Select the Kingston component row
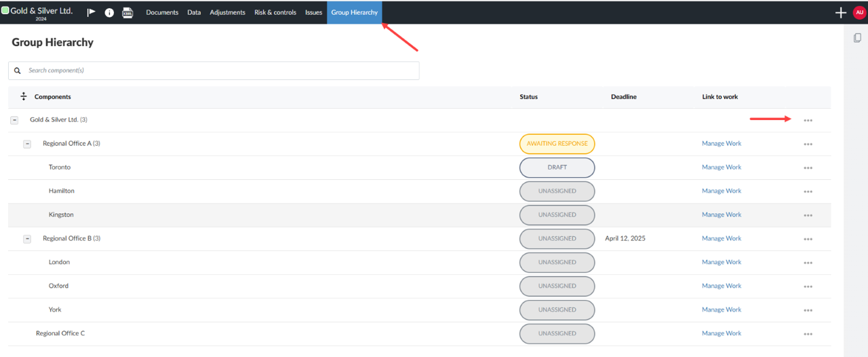The image size is (868, 357). tap(419, 215)
